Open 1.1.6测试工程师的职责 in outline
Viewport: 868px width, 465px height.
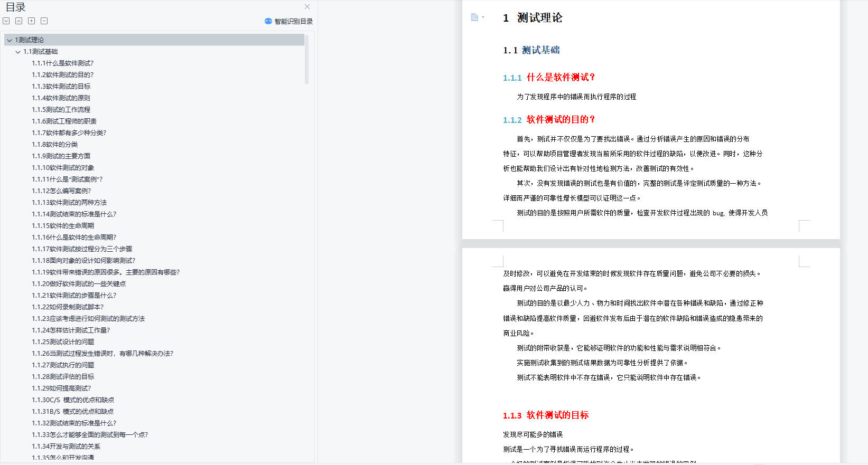[64, 121]
